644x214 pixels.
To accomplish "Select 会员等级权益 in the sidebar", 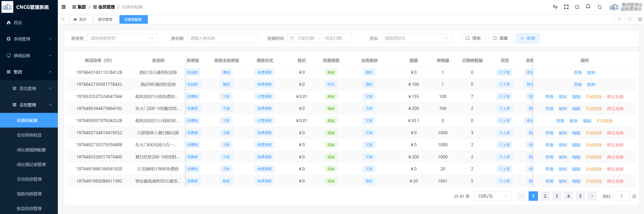I will pyautogui.click(x=29, y=135).
